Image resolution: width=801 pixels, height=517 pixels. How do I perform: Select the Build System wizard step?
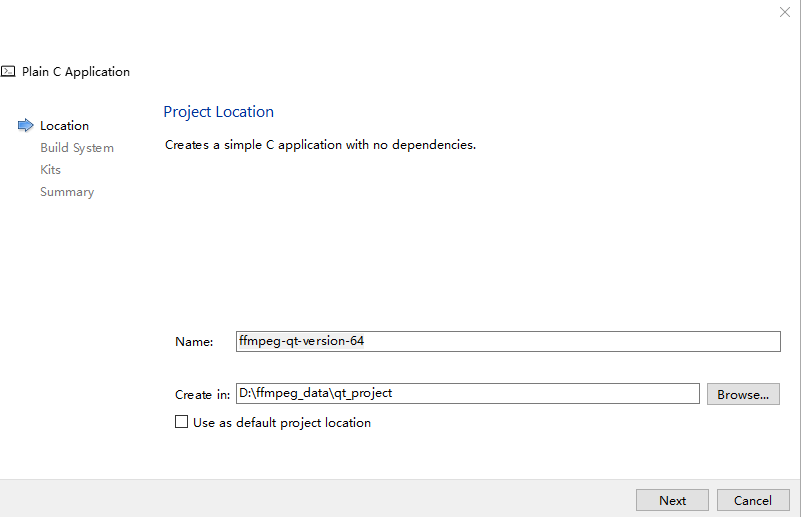pos(77,148)
